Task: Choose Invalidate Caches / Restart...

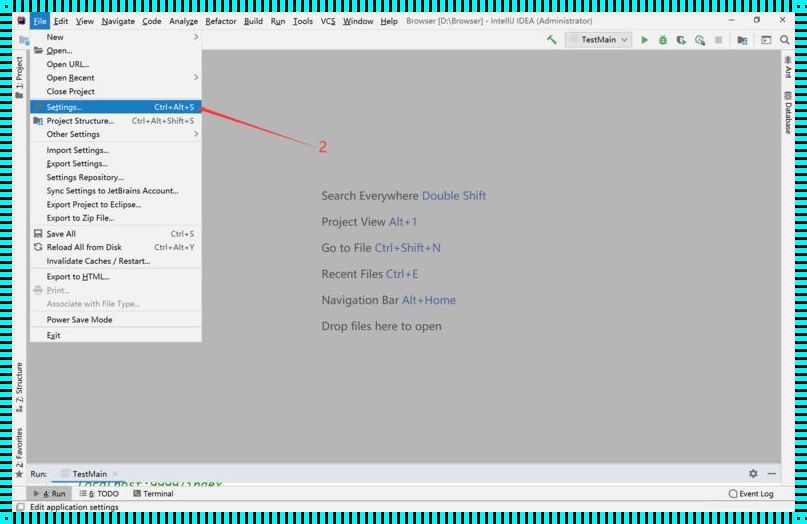Action: pos(116,261)
